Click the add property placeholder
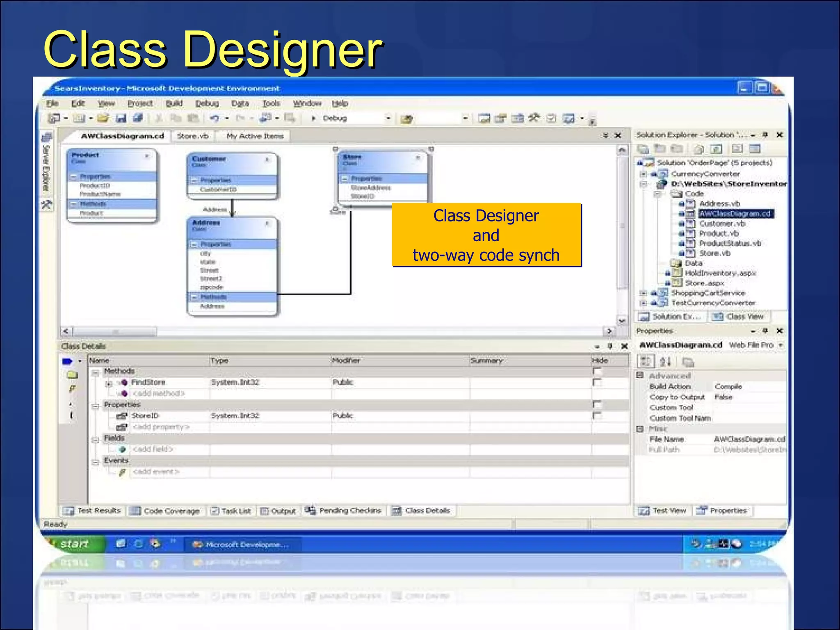 coord(161,427)
